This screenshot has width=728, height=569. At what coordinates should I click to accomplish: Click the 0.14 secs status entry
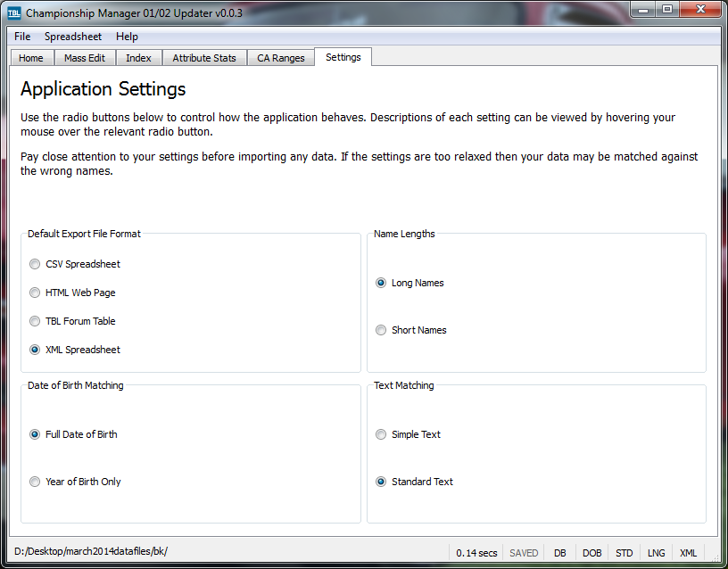476,553
